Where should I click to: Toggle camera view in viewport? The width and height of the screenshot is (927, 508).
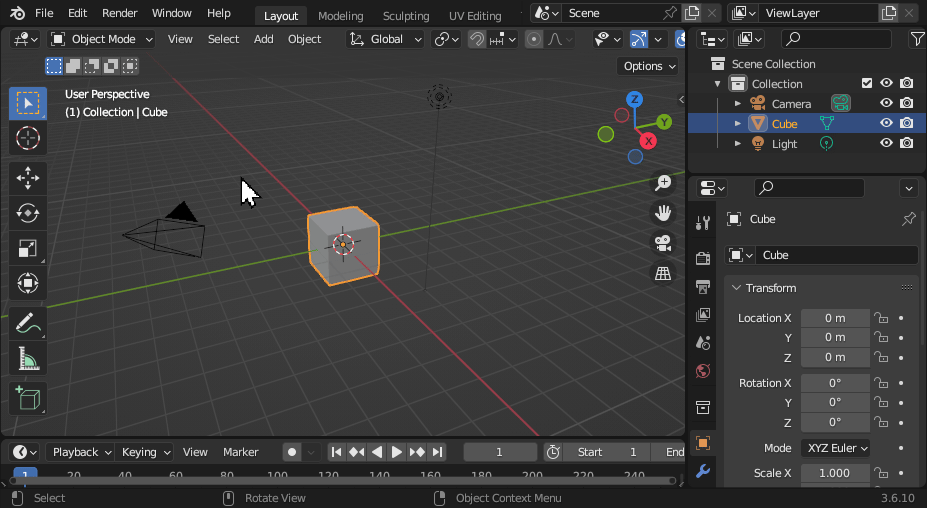coord(662,242)
